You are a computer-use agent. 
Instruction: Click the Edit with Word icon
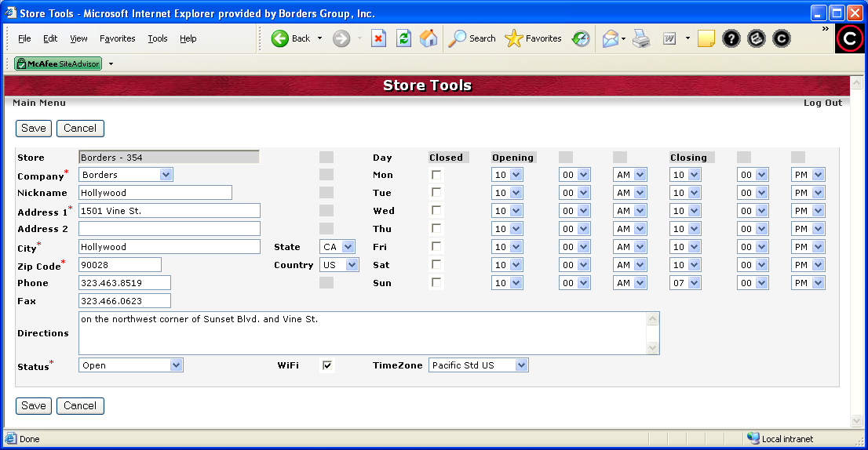[x=669, y=38]
